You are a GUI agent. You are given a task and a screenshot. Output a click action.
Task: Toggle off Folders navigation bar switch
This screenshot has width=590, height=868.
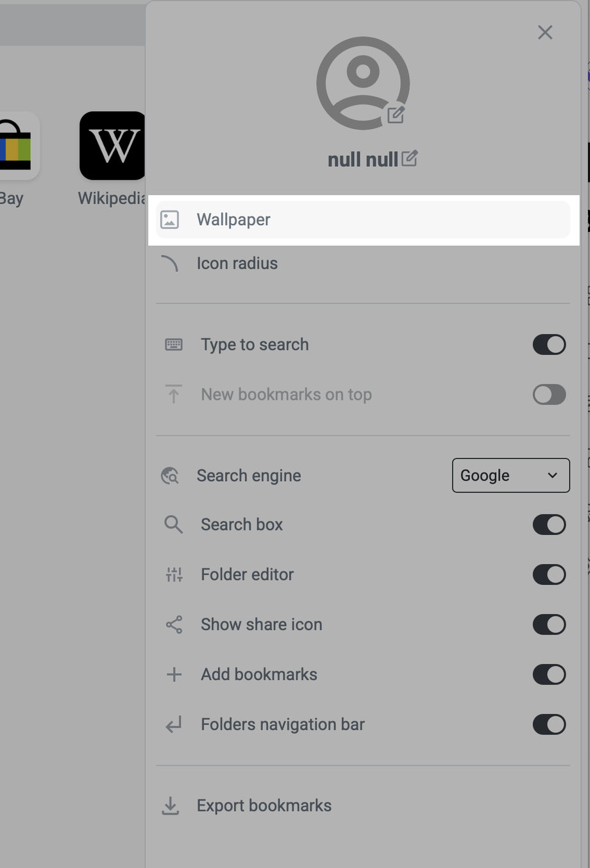click(549, 725)
